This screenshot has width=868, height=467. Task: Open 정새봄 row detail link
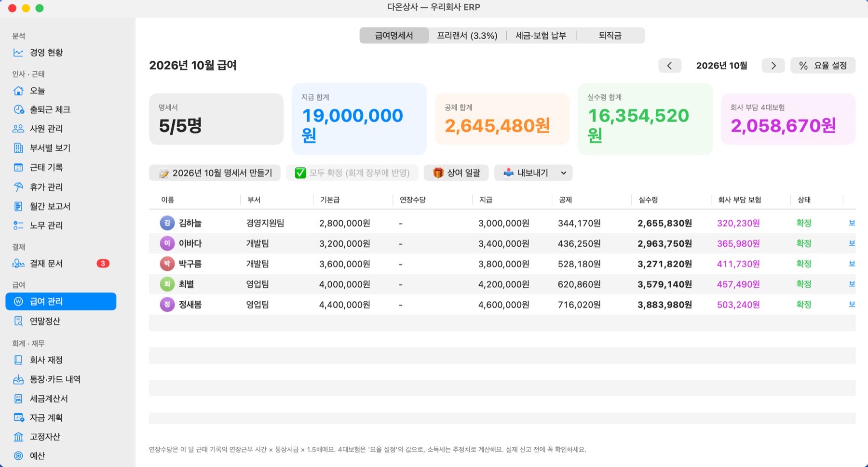[852, 305]
